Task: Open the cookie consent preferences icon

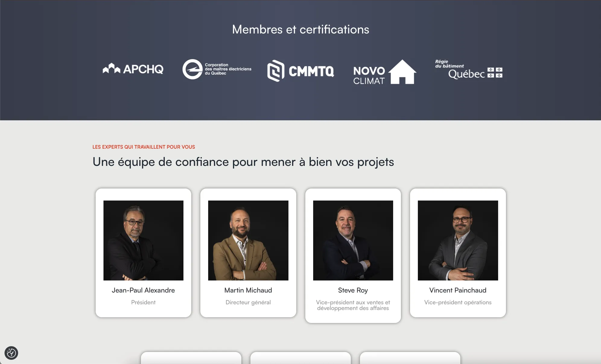Action: 11,353
